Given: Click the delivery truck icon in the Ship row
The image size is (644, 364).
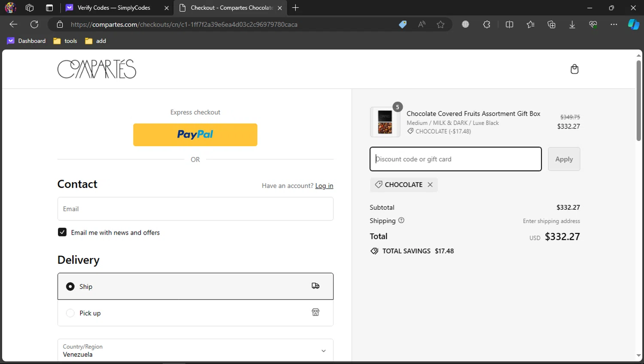Looking at the screenshot, I should (x=316, y=286).
